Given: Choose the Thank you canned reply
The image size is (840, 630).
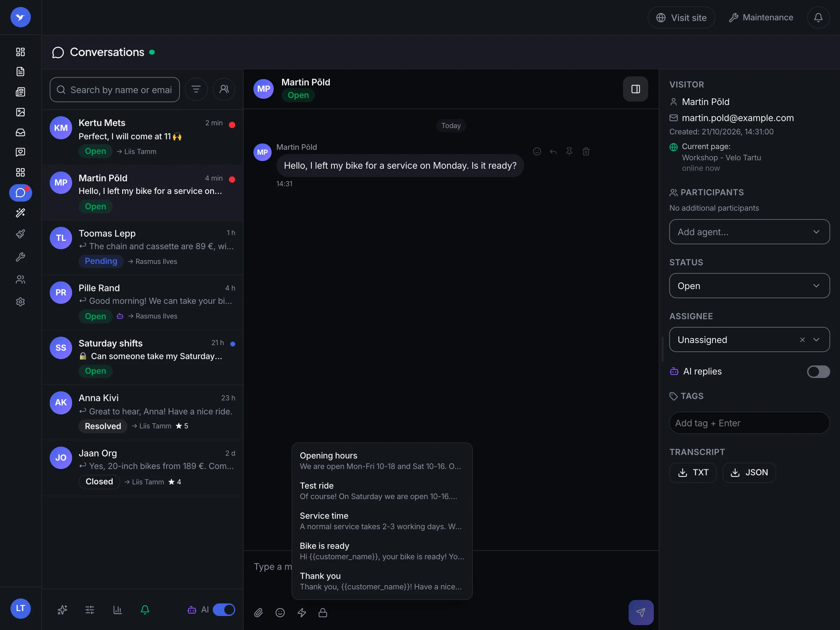Looking at the screenshot, I should tap(382, 581).
